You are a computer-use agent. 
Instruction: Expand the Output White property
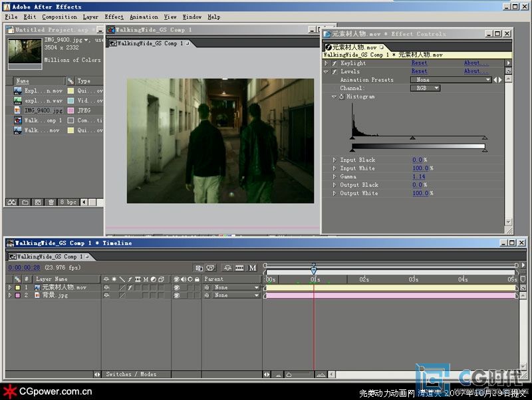click(x=334, y=193)
